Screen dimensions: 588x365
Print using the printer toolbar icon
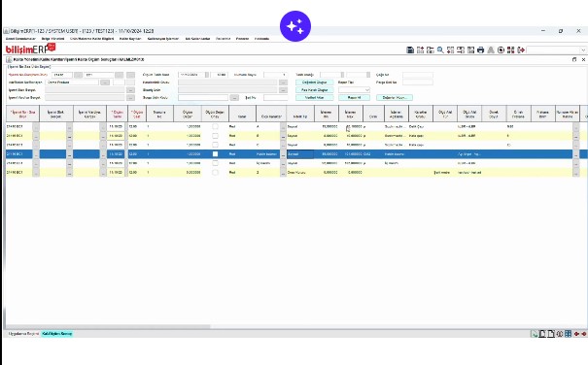click(x=480, y=50)
